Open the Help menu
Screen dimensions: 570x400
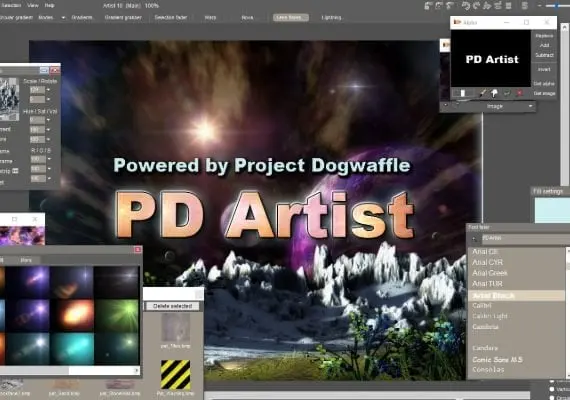(49, 5)
